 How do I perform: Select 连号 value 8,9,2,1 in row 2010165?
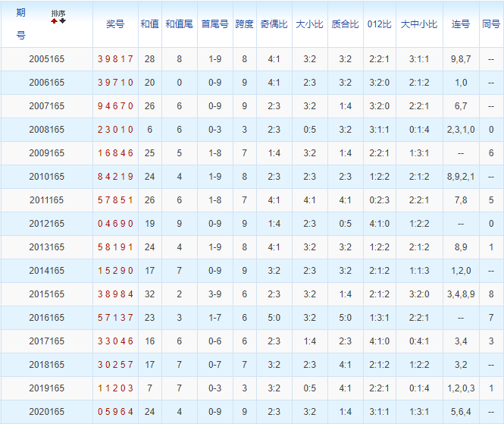tap(461, 176)
